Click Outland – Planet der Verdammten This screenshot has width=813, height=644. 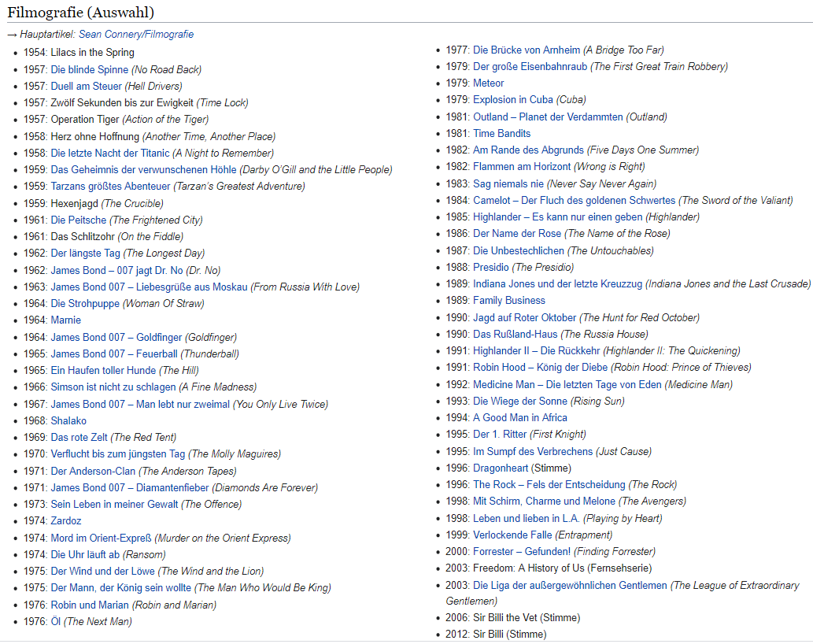point(548,117)
